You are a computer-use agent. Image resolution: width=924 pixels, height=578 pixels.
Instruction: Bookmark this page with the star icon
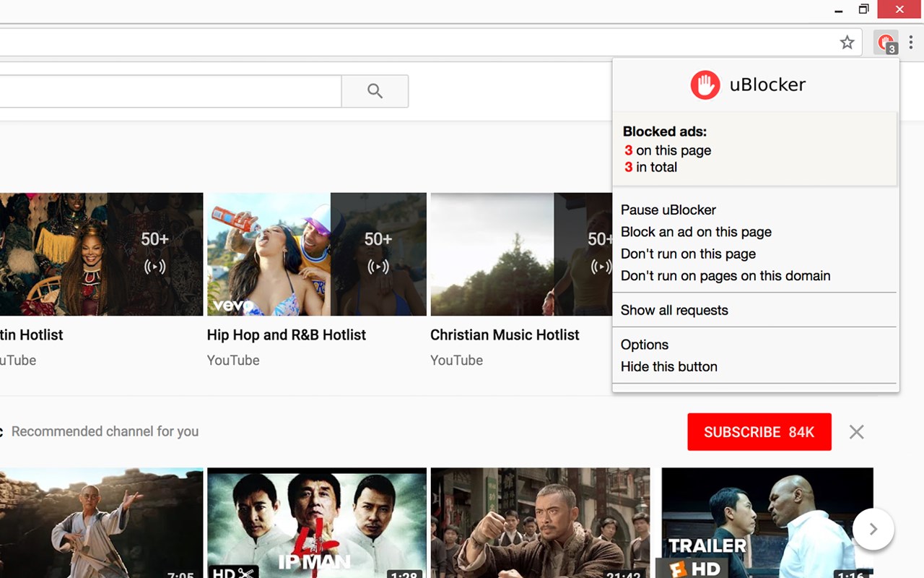tap(847, 43)
